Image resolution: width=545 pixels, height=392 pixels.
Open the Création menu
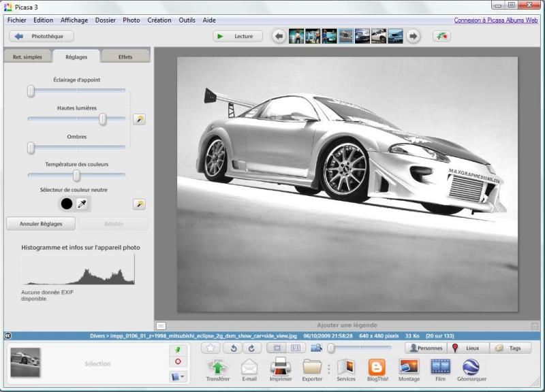(159, 20)
